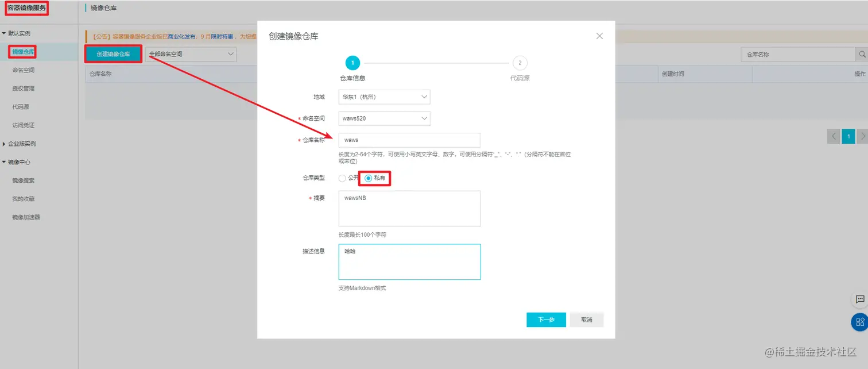868x369 pixels.
Task: Open 授权管理 in the sidebar
Action: (24, 89)
